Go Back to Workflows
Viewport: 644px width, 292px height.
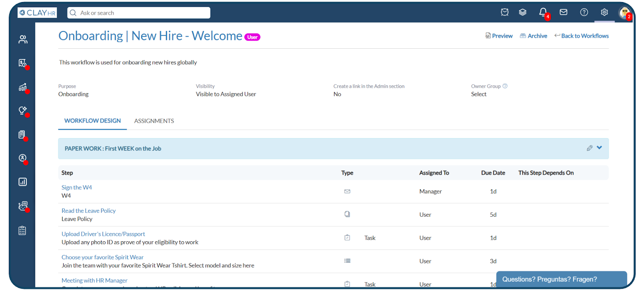582,36
